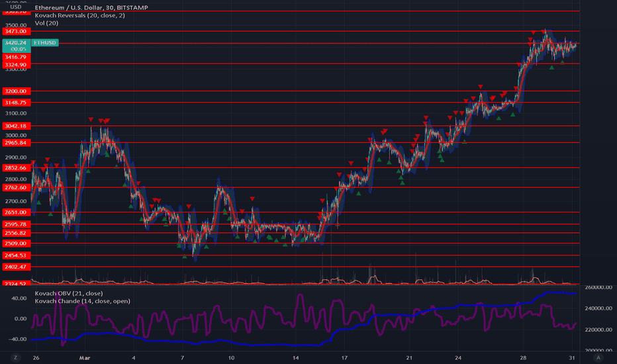
Task: Click the 220000.00 OBV scale value
Action: [x=598, y=330]
